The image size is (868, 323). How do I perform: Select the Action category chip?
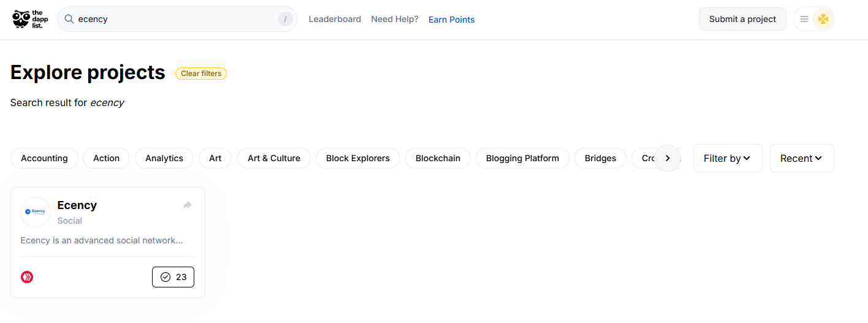pyautogui.click(x=106, y=158)
